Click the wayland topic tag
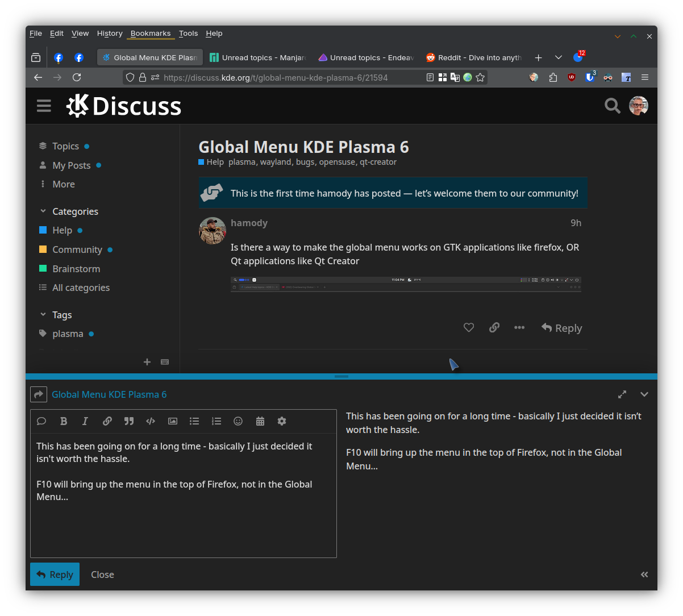Viewport: 683px width, 616px height. [x=276, y=162]
